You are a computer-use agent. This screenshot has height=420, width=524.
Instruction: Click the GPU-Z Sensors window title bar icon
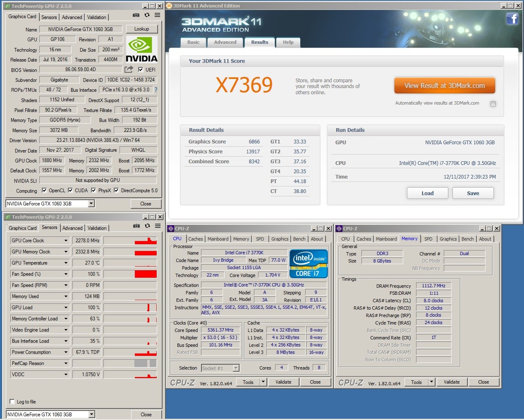tap(8, 217)
